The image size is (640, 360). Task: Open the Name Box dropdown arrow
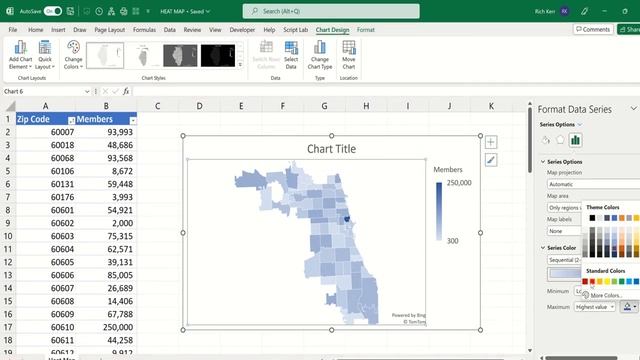(x=87, y=91)
